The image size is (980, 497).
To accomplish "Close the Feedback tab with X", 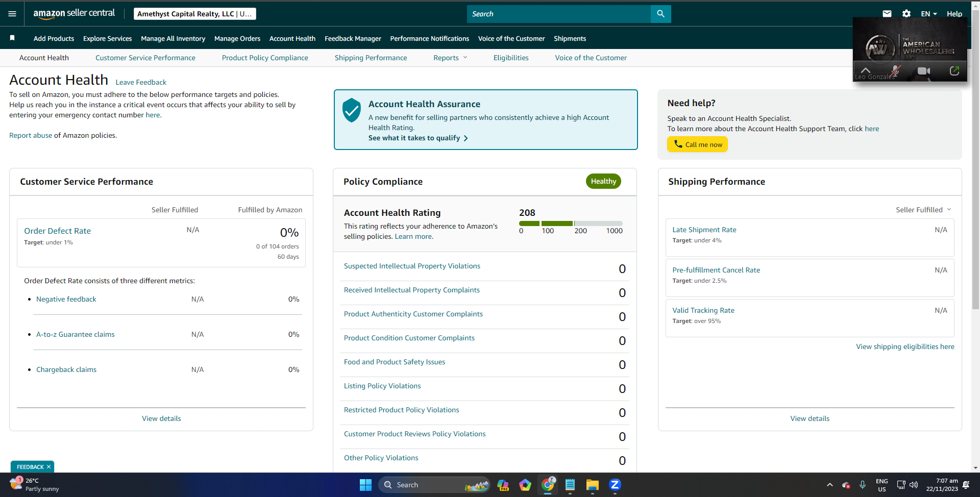I will pyautogui.click(x=49, y=467).
